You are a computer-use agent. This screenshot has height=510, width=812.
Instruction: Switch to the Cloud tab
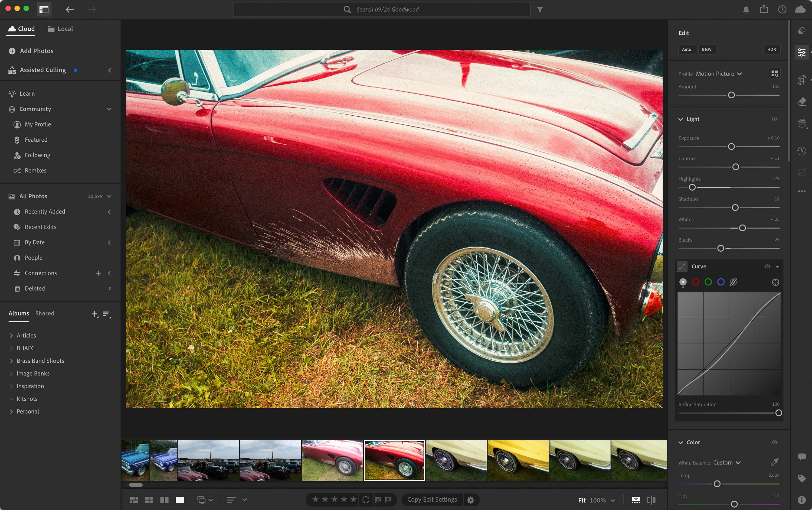pos(21,29)
